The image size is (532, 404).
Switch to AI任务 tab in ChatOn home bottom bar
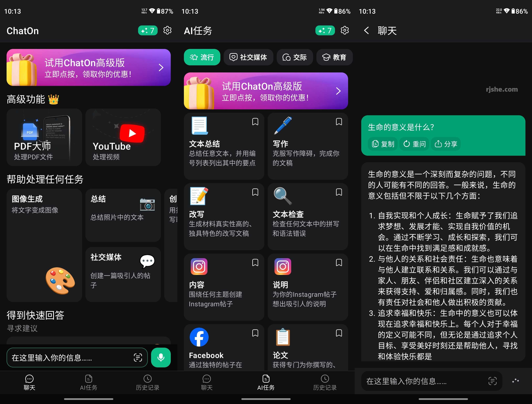coord(89,382)
